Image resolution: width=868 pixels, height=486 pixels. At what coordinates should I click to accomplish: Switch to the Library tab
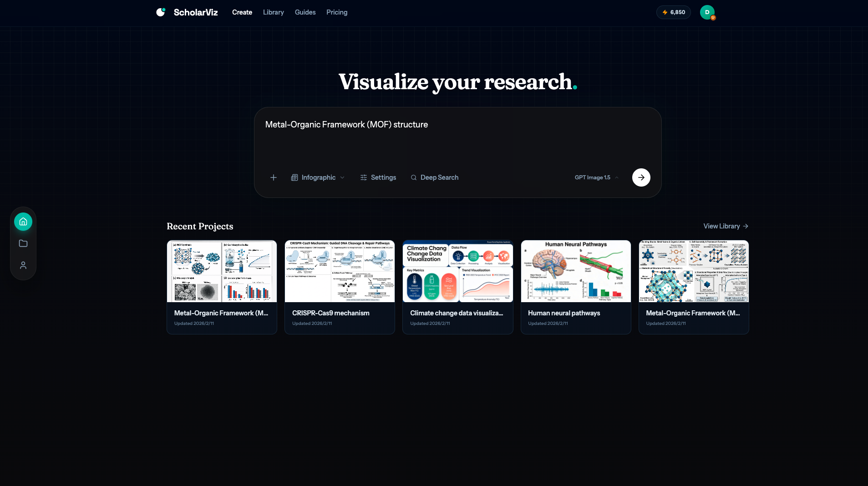273,12
